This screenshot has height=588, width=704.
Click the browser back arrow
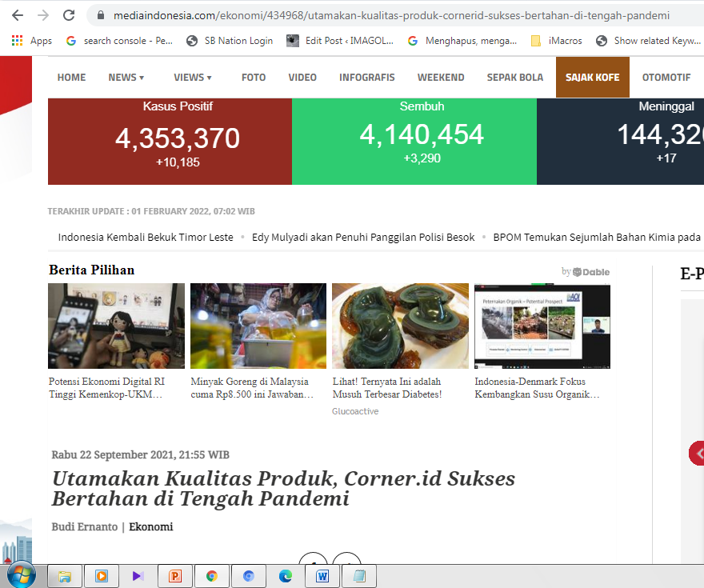(x=18, y=15)
